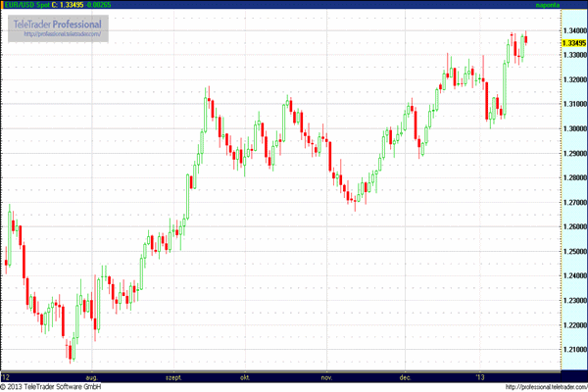
Task: Click the 'okt.' month label on time axis
Action: coord(245,377)
